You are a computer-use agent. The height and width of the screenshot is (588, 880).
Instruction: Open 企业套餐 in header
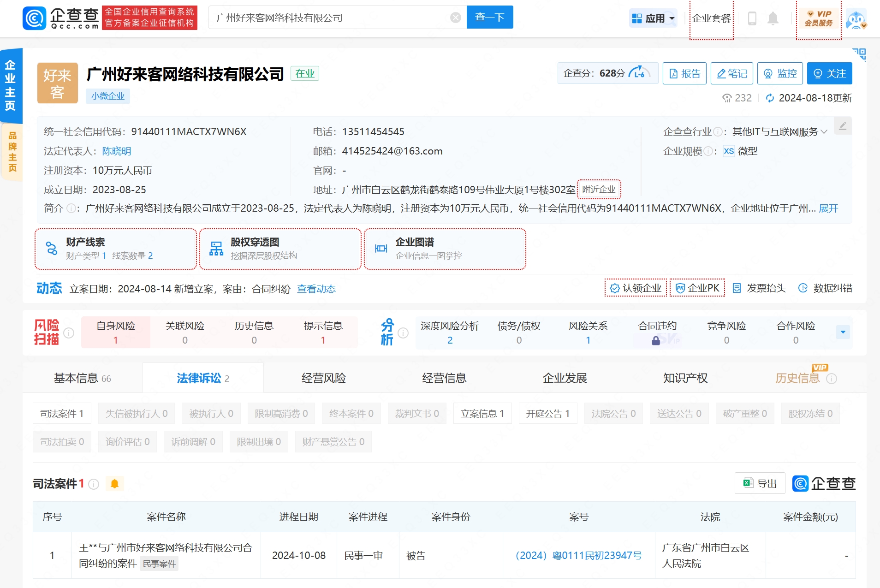click(x=712, y=18)
